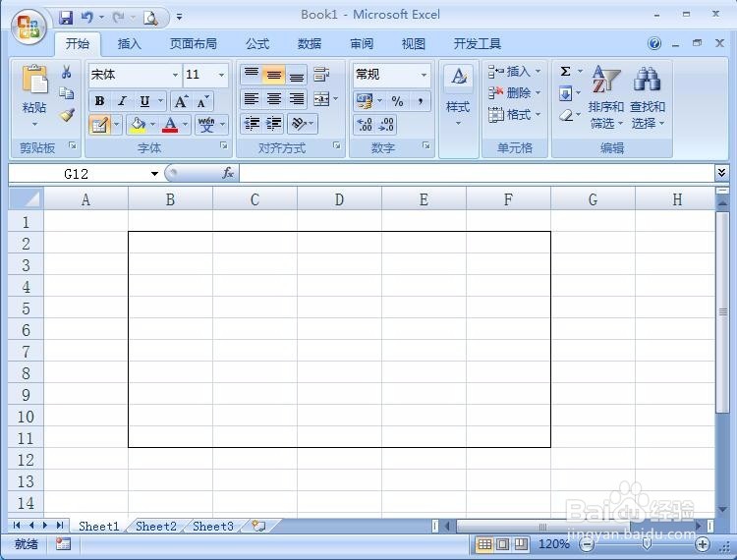The width and height of the screenshot is (737, 560).
Task: Toggle align text left
Action: point(252,99)
